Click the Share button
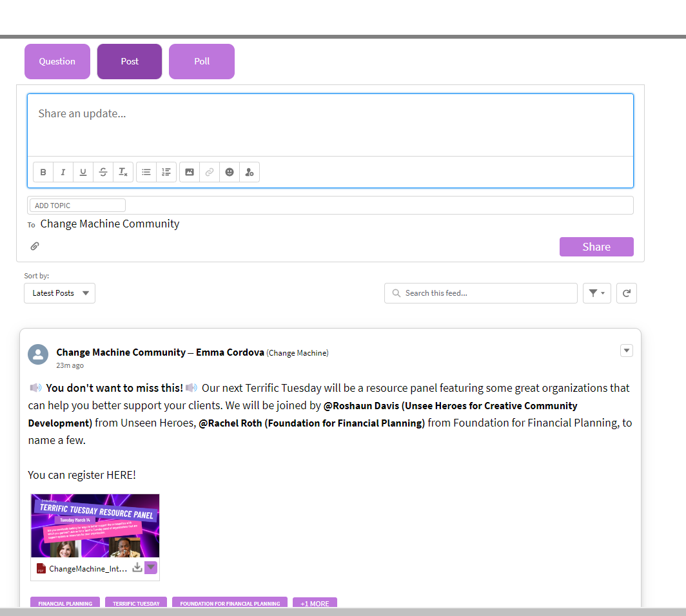The height and width of the screenshot is (616, 686). (x=596, y=247)
